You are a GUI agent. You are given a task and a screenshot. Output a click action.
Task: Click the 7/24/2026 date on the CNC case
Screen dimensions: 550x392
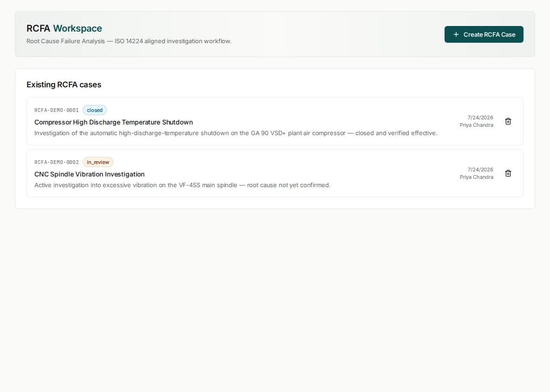[480, 170]
